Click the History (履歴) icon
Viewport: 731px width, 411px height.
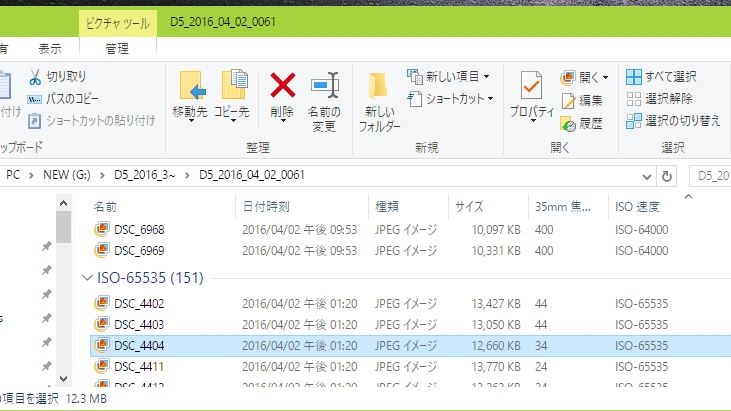(x=568, y=123)
